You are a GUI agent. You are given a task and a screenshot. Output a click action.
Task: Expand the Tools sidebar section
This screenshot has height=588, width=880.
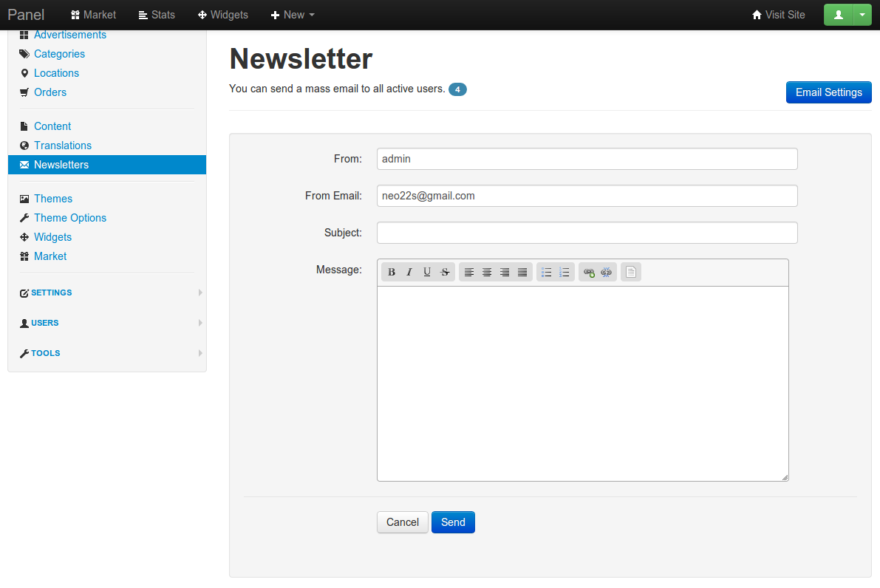(46, 353)
